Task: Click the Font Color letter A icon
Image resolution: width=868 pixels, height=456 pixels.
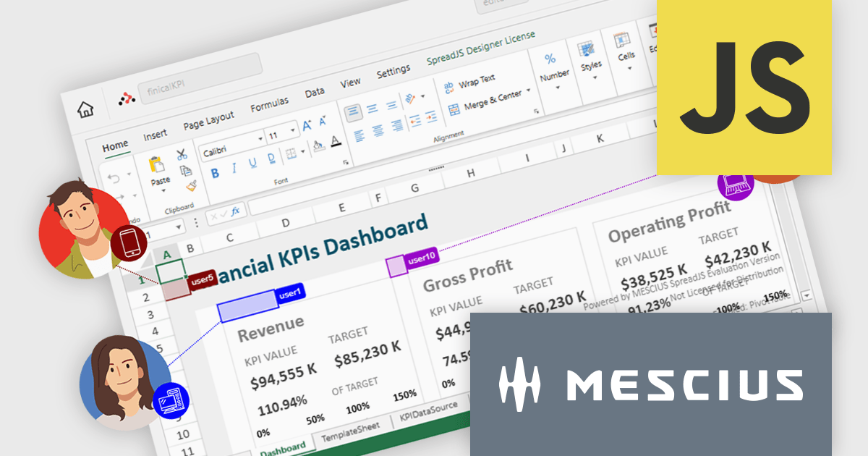Action: click(335, 141)
